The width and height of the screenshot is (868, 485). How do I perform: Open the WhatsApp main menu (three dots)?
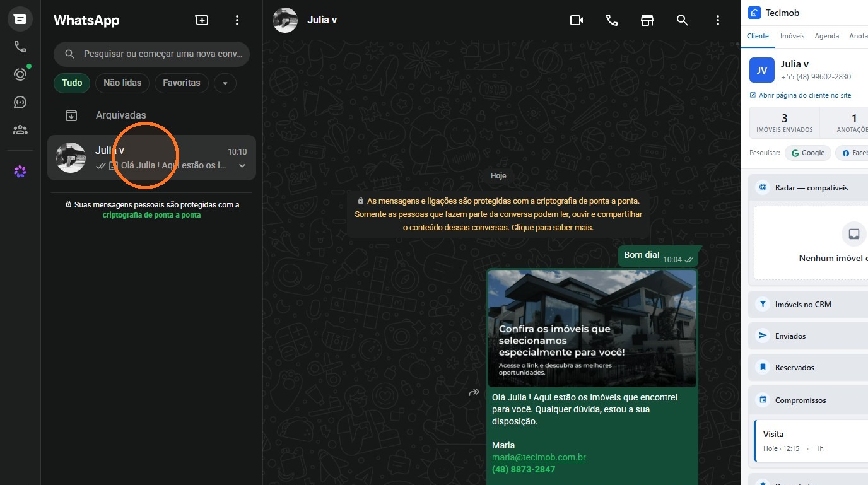point(237,20)
